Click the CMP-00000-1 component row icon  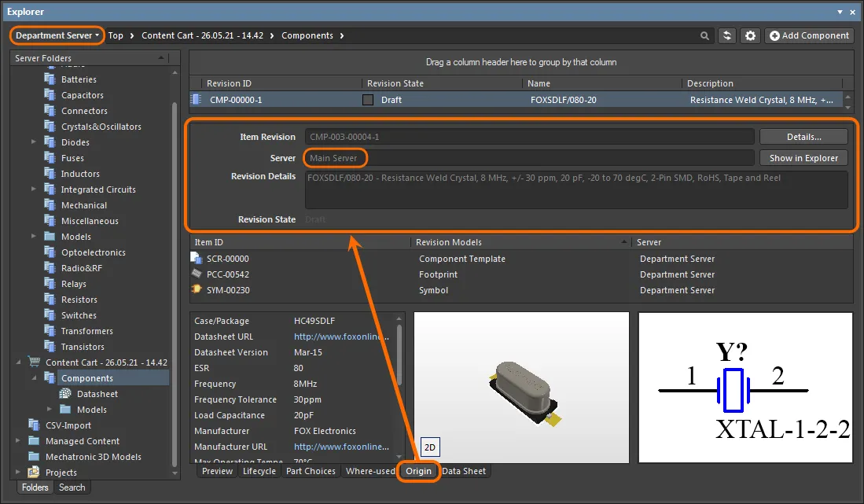197,100
